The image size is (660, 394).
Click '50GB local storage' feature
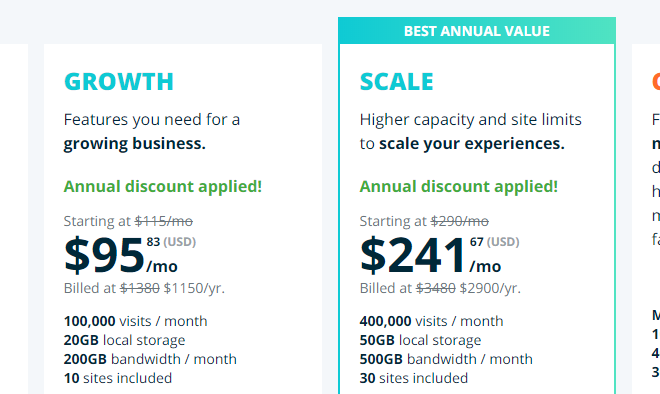click(x=420, y=340)
